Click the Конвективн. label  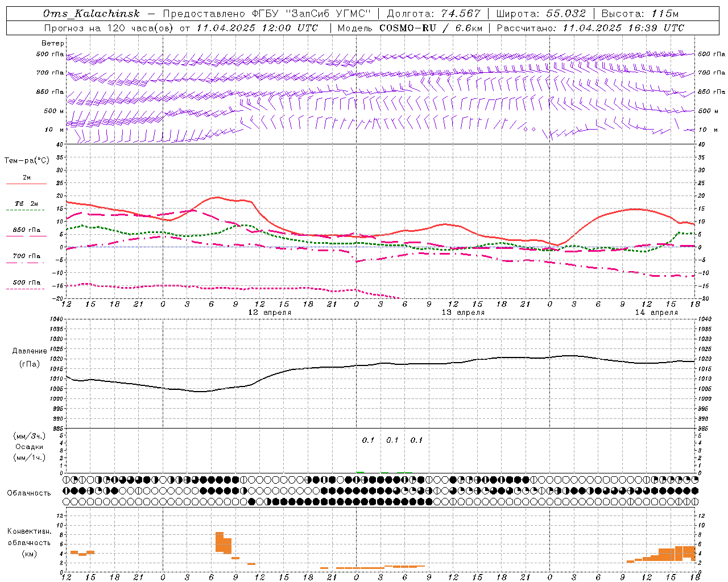click(x=30, y=531)
